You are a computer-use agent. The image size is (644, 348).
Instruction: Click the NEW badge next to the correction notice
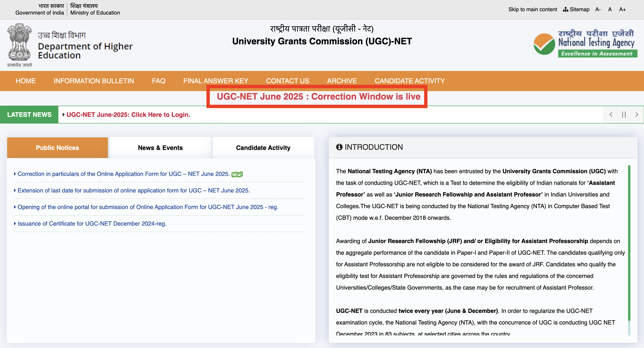click(x=237, y=174)
